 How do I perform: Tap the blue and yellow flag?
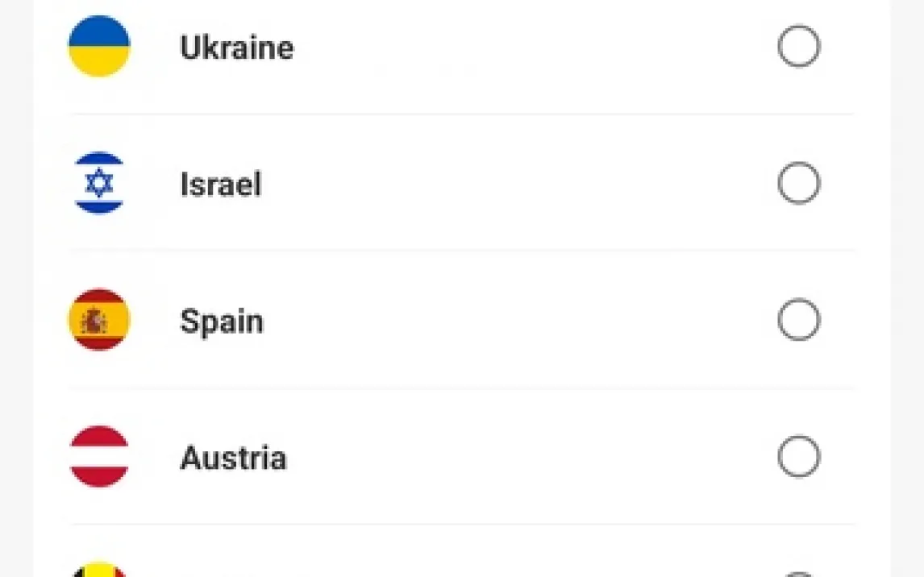(98, 47)
